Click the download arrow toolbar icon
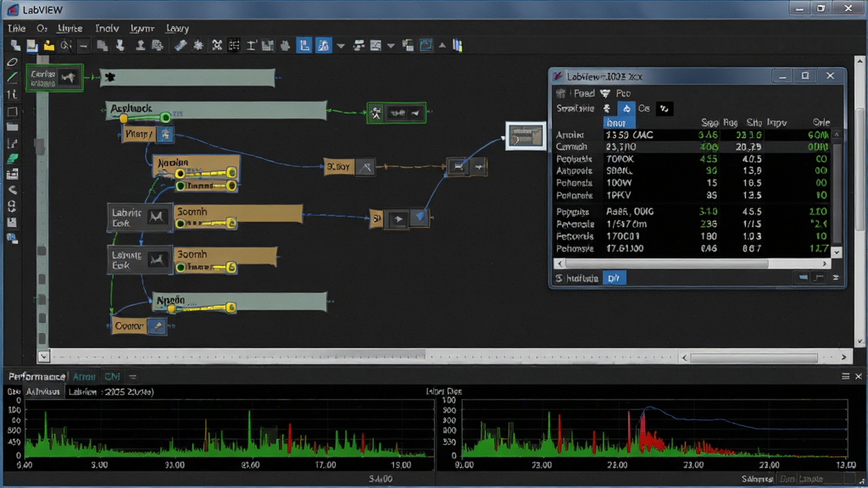The height and width of the screenshot is (488, 868). pyautogui.click(x=120, y=46)
